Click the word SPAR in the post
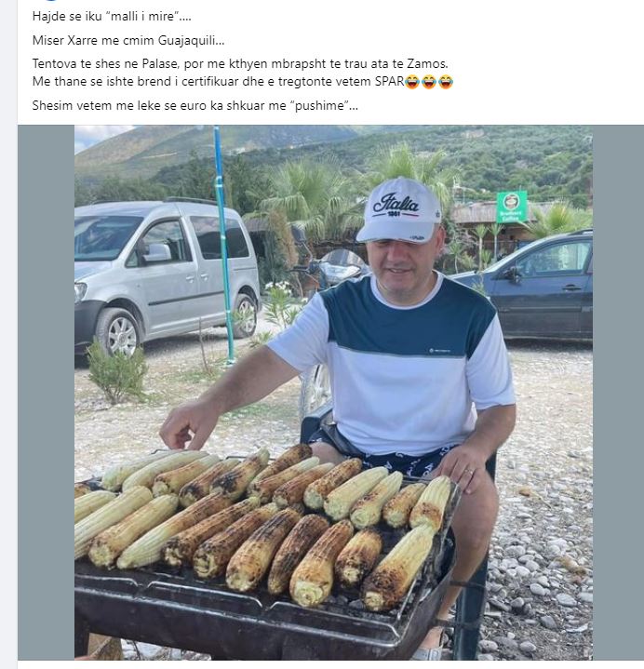The width and height of the screenshot is (644, 669). pyautogui.click(x=388, y=82)
